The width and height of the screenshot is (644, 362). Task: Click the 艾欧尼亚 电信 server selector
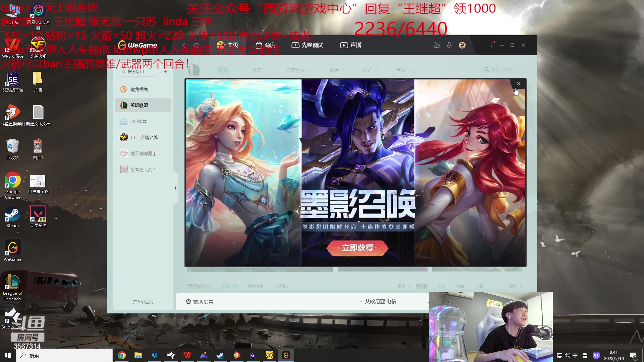point(378,302)
